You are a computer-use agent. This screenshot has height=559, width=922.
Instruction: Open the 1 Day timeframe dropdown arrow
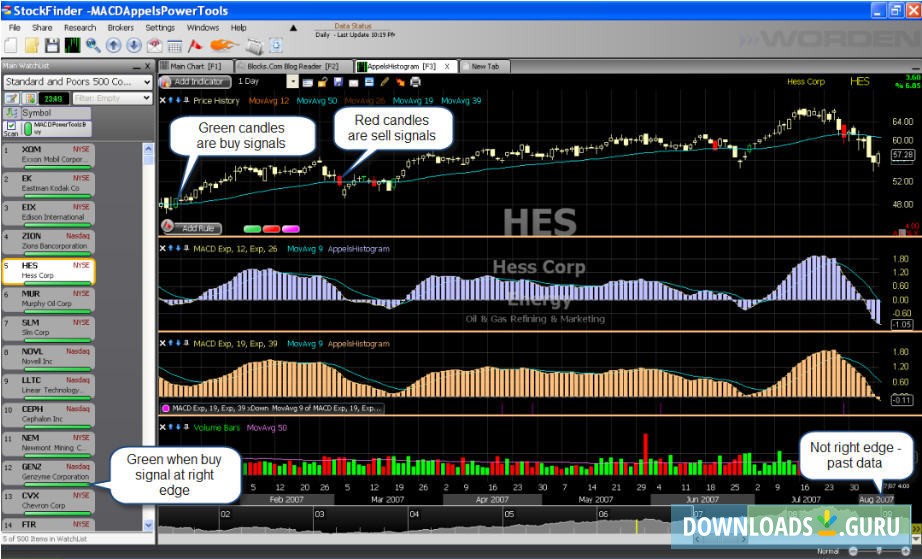coord(292,82)
